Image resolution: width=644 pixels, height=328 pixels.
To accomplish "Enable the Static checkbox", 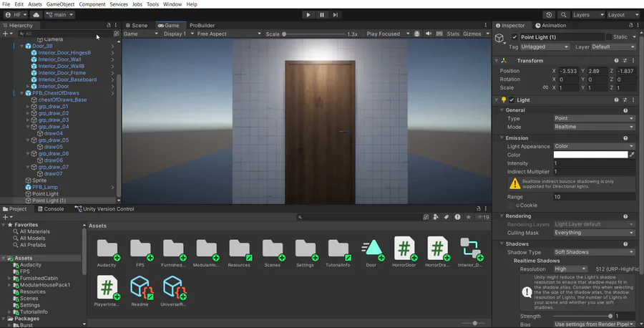I will pyautogui.click(x=609, y=37).
